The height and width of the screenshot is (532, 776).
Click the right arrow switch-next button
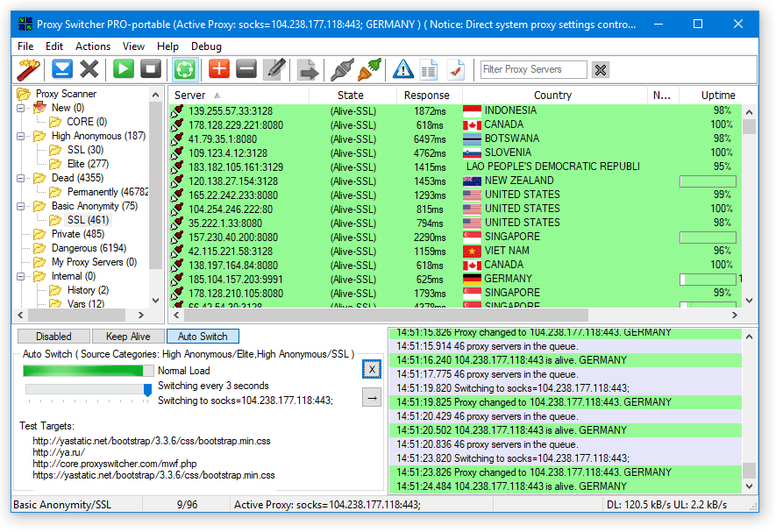pyautogui.click(x=372, y=397)
